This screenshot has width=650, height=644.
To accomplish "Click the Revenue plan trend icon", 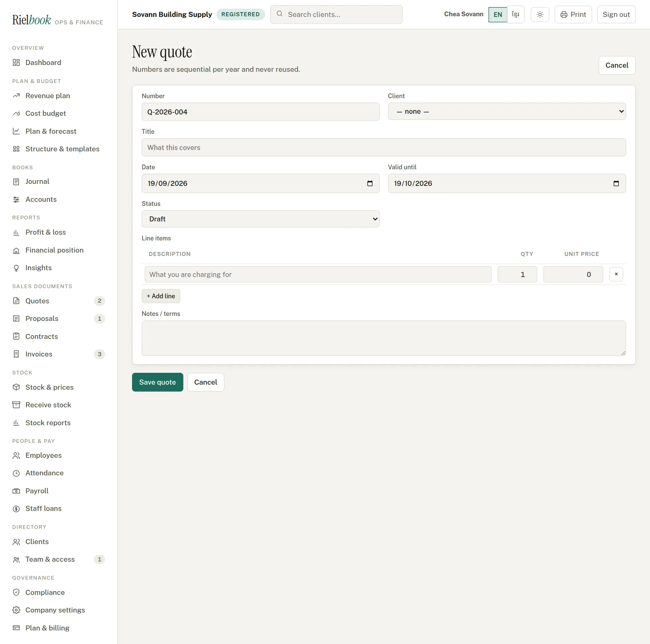I will (x=16, y=96).
